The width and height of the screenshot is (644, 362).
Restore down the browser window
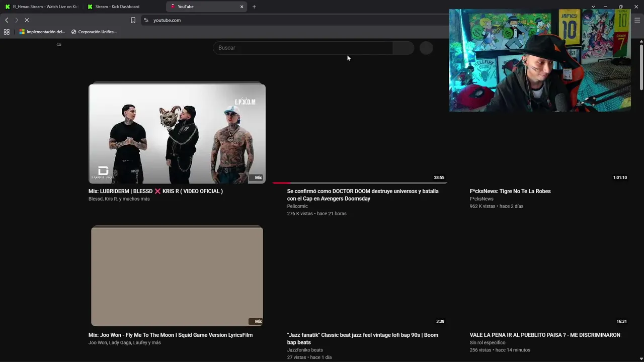621,7
